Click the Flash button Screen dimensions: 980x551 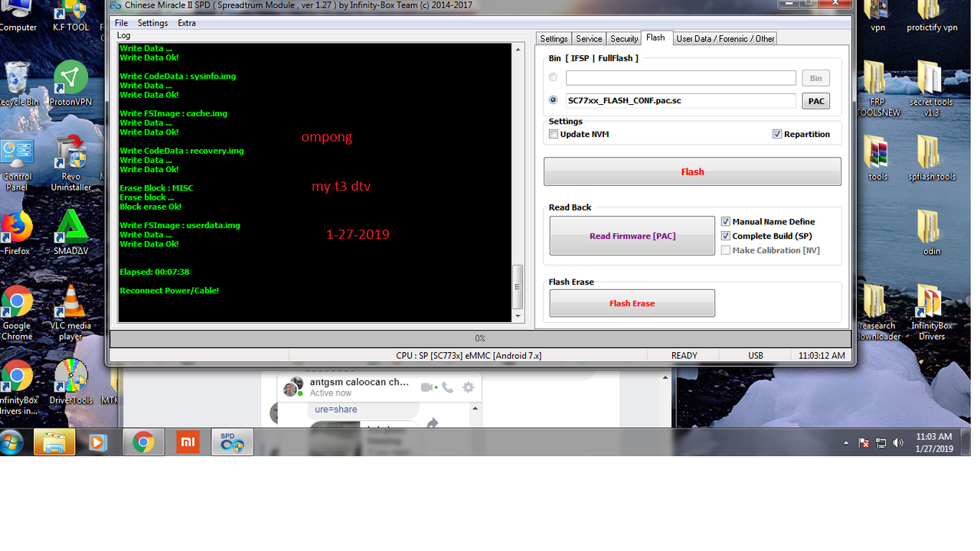(691, 171)
